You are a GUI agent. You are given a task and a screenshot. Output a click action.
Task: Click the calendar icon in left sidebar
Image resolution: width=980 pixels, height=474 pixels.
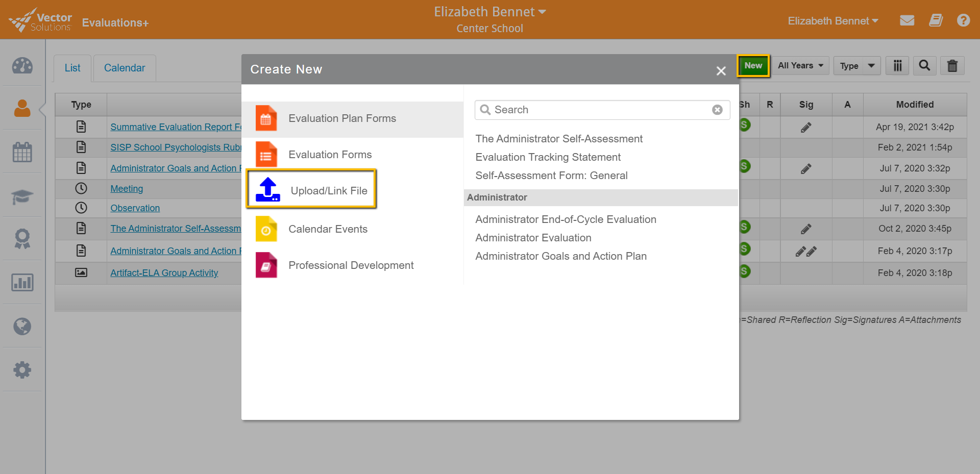pos(22,152)
